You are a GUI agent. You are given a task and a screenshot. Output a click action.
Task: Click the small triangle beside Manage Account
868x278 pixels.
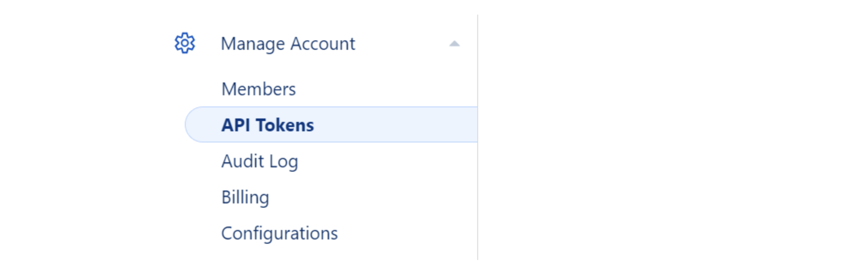click(x=454, y=44)
